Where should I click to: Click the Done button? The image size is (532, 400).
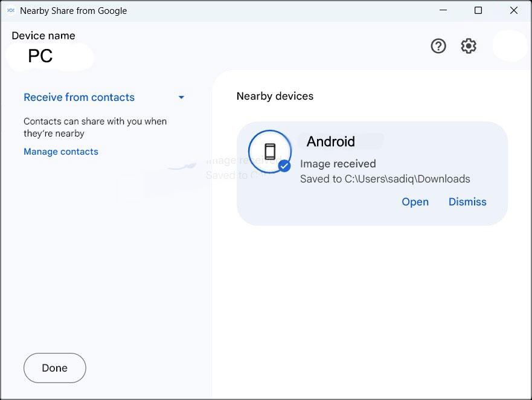click(54, 368)
